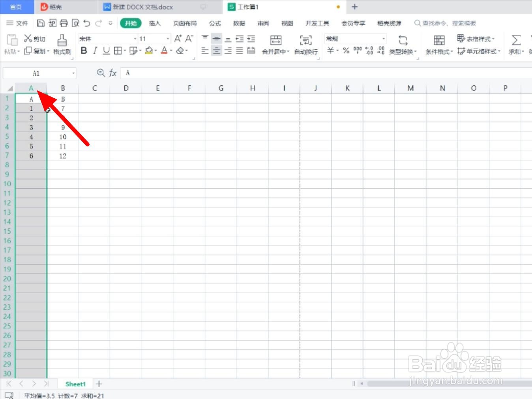
Task: Click the fx insert function icon
Action: (113, 73)
